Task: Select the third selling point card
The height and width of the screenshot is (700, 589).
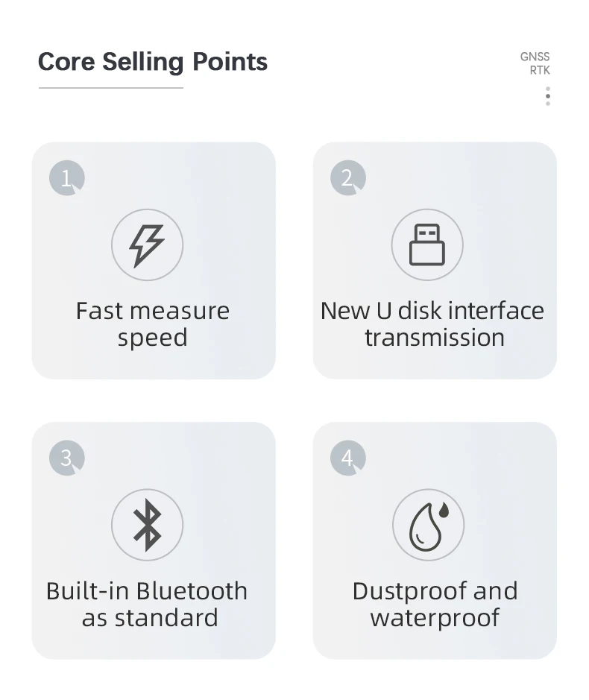Action: click(154, 540)
